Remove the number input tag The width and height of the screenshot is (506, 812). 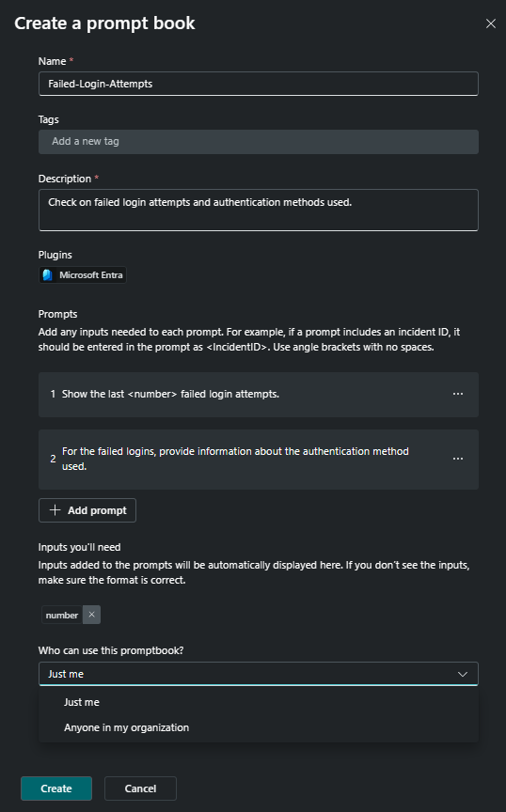click(92, 615)
